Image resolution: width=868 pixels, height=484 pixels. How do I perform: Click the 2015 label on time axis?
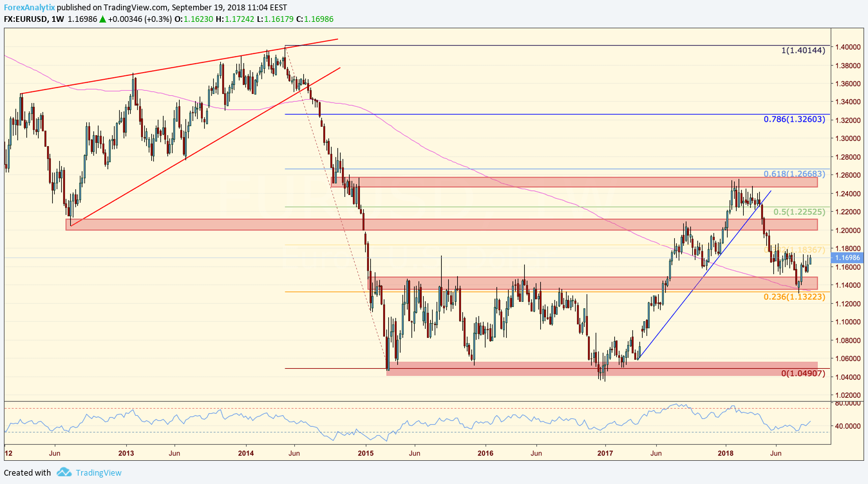tap(366, 452)
